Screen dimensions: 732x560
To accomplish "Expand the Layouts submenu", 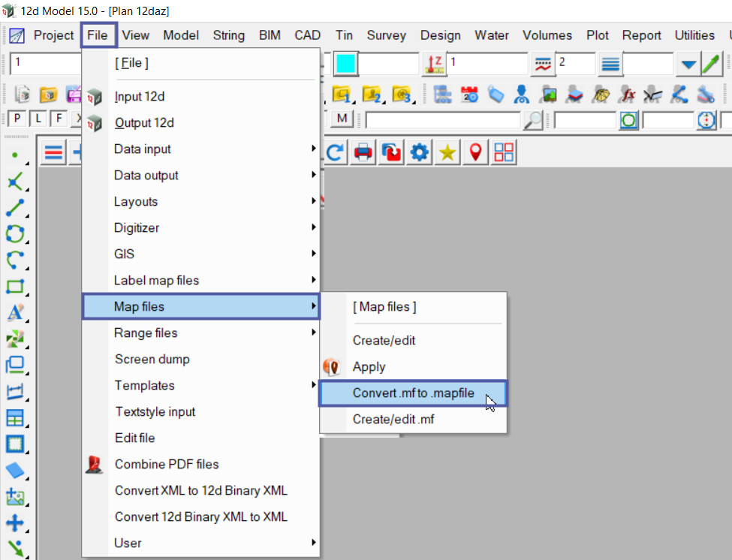I will point(200,202).
